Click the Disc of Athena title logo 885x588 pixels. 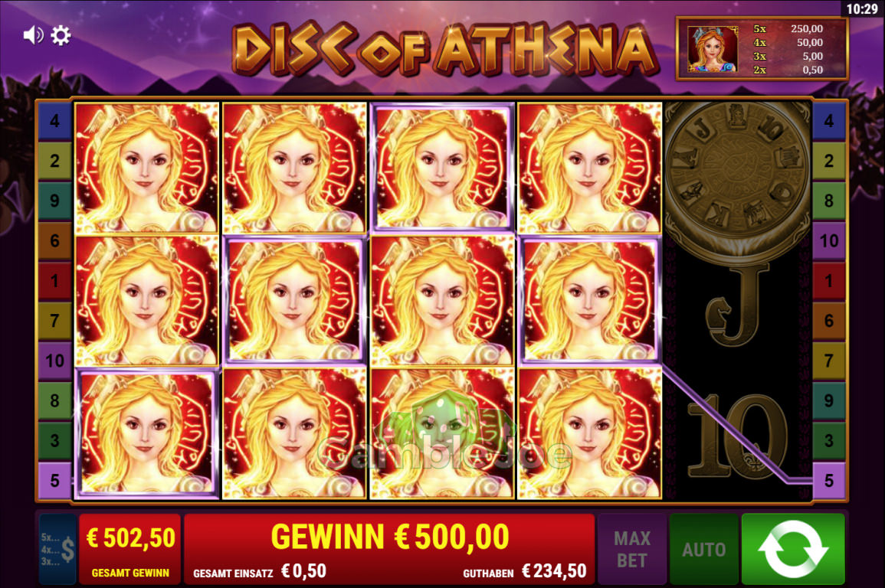[446, 50]
